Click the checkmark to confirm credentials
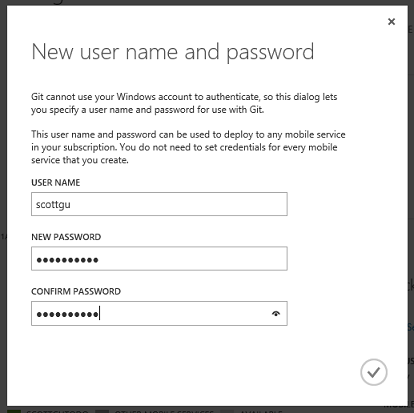 373,372
